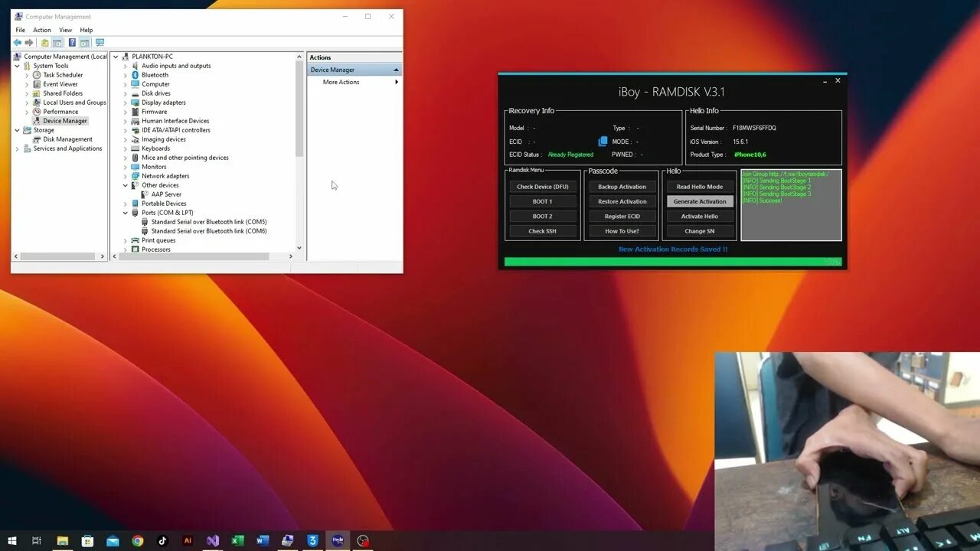Viewport: 980px width, 551px height.
Task: Collapse the Device Manager actions section
Action: click(396, 70)
